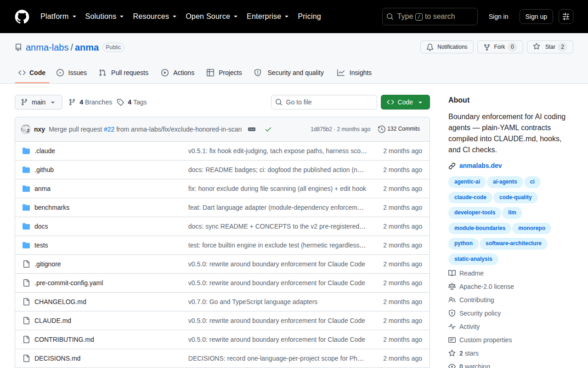Open the CONTRIBUTING.md file

point(64,339)
